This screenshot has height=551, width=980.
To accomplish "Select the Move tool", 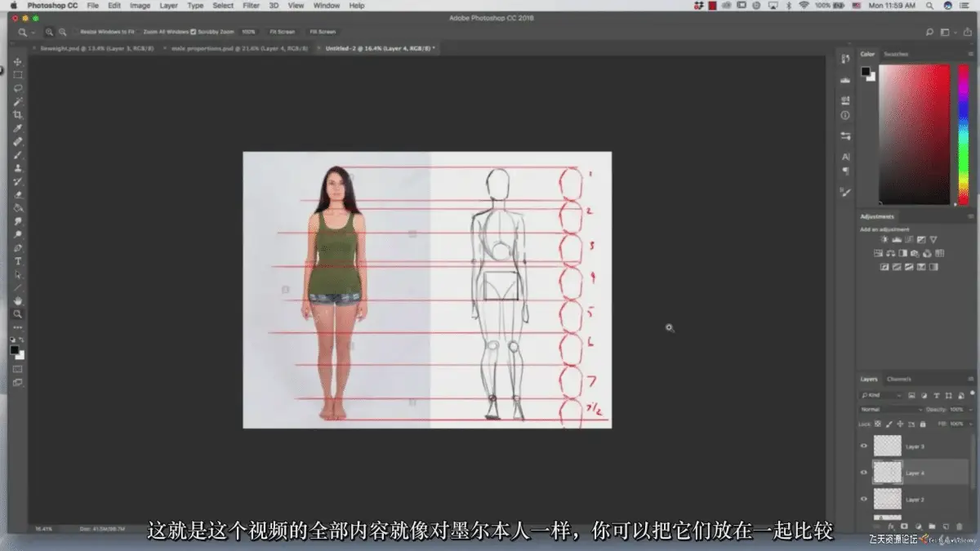I will click(18, 62).
